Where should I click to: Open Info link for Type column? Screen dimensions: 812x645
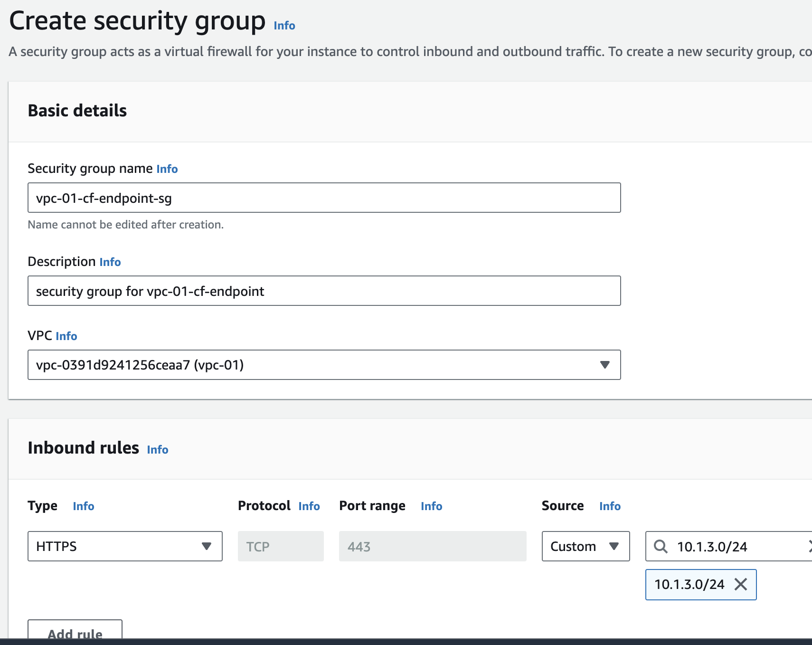click(84, 506)
